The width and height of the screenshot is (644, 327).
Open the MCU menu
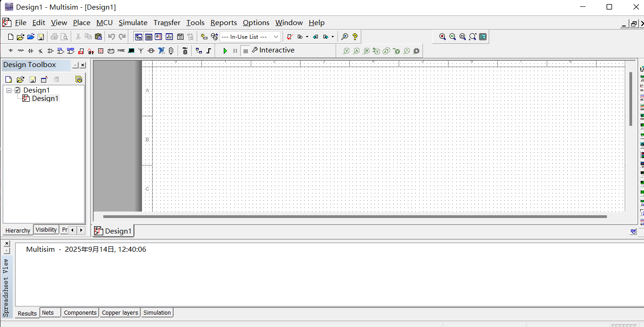[x=105, y=23]
